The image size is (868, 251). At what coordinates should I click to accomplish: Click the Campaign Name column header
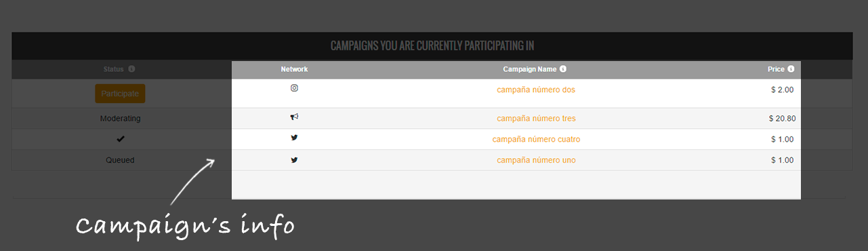click(530, 69)
